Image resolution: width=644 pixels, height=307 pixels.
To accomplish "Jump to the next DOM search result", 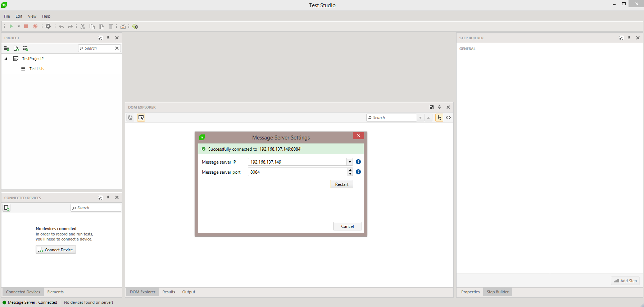I will pos(420,118).
